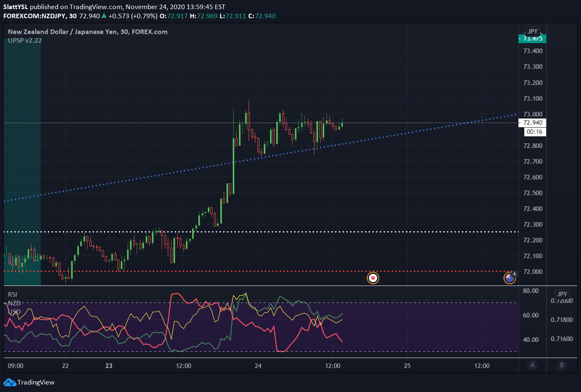Click the 60.00 RSI axis level
This screenshot has height=392, width=581.
[x=531, y=315]
